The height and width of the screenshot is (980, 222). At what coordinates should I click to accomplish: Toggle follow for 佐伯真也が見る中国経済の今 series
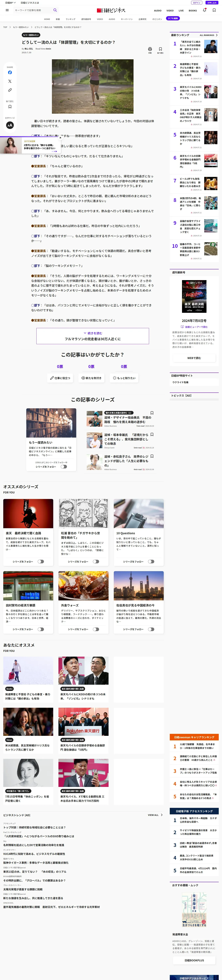tap(151, 629)
